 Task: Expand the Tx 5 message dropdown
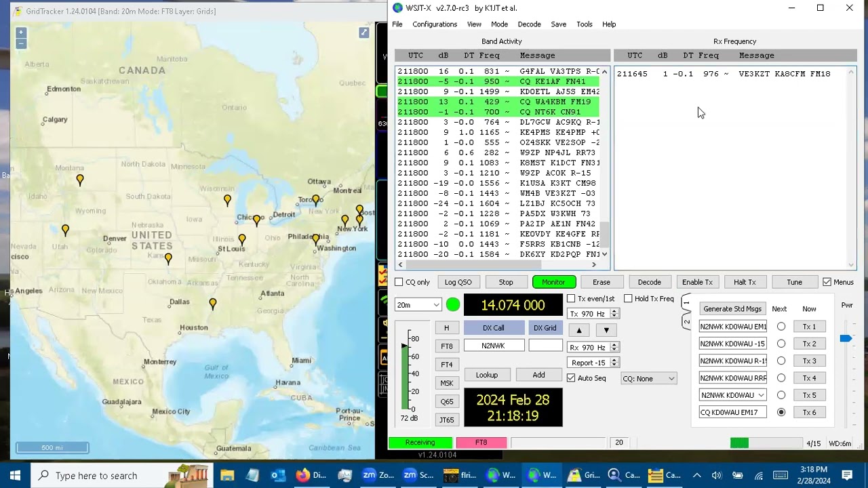click(761, 395)
